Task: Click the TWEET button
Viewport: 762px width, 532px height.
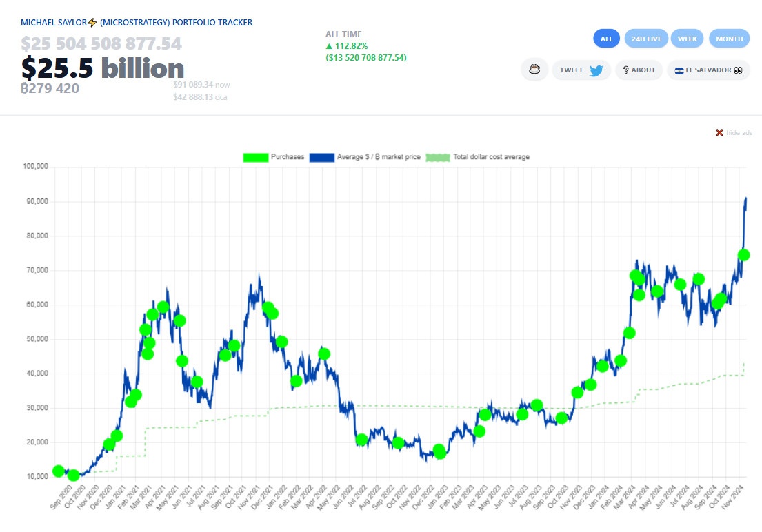Action: click(x=581, y=70)
